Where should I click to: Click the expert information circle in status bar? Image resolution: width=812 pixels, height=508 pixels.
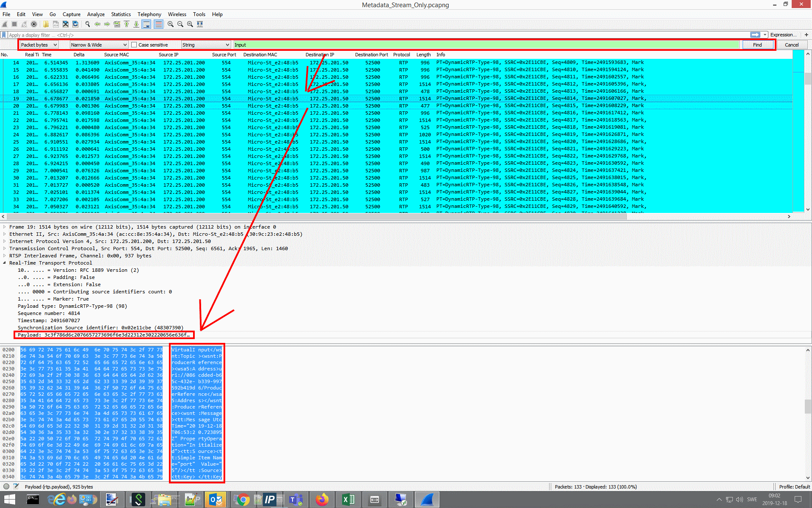6,486
